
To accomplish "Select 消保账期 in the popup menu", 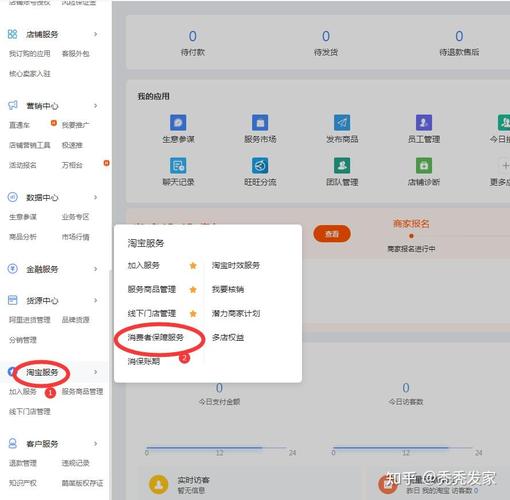I will 144,361.
